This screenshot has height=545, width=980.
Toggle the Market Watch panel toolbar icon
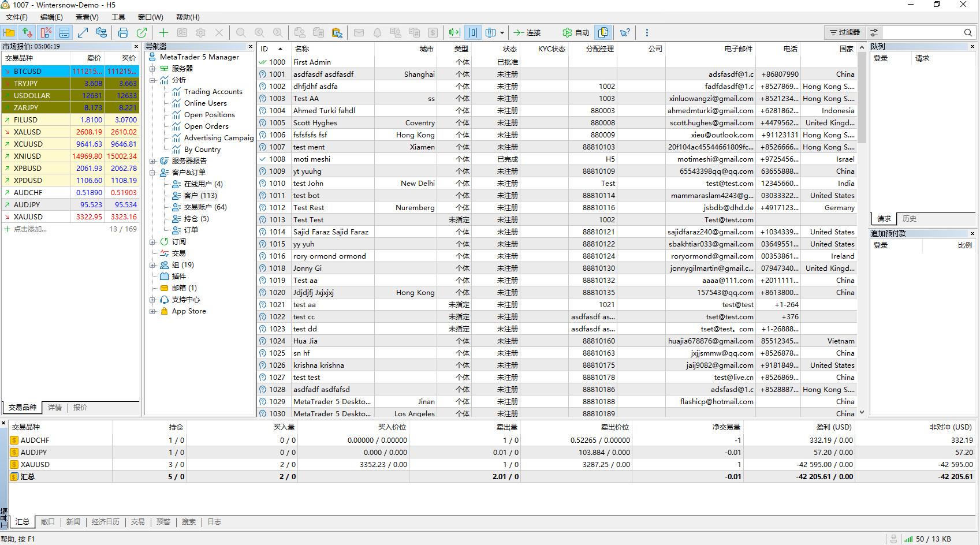(27, 32)
